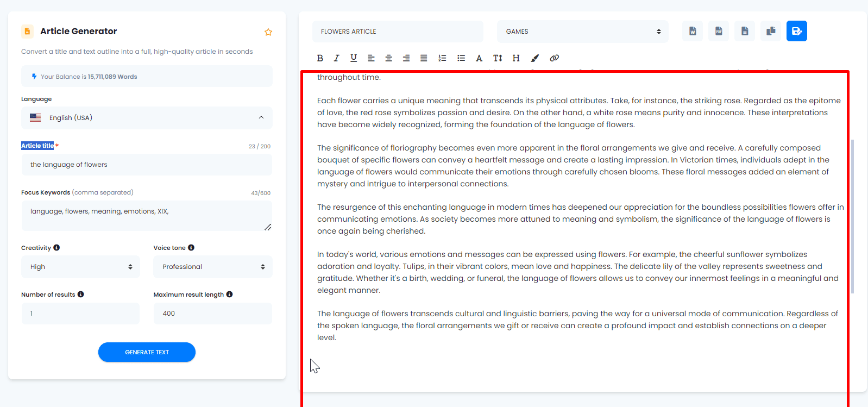This screenshot has height=407, width=868.
Task: Expand the Language English (USA) dropdown
Action: coord(147,118)
